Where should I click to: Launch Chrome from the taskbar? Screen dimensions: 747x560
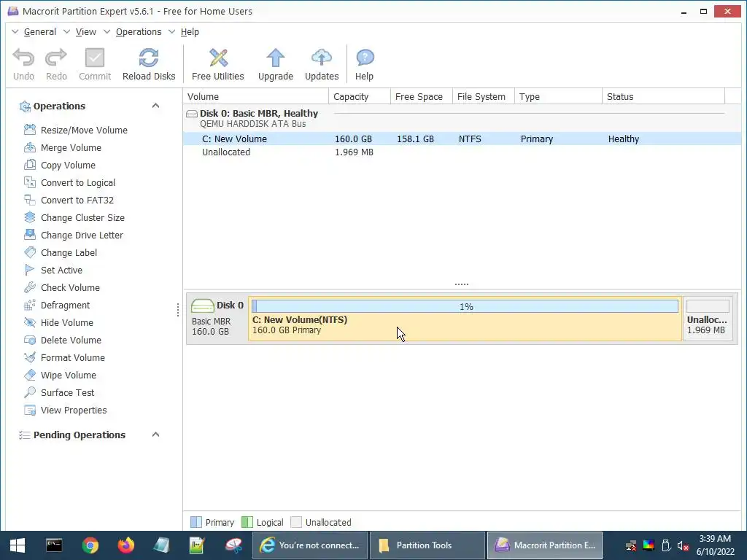90,545
